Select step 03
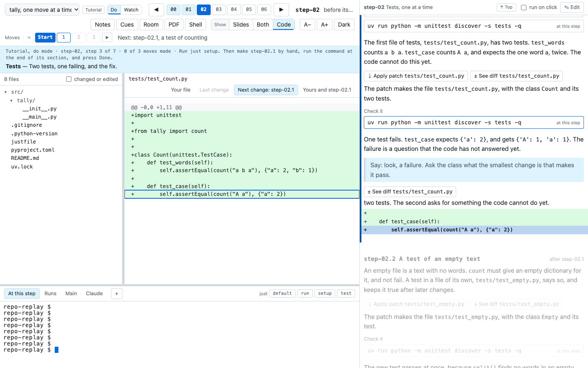The height and width of the screenshot is (368, 588). pos(219,9)
